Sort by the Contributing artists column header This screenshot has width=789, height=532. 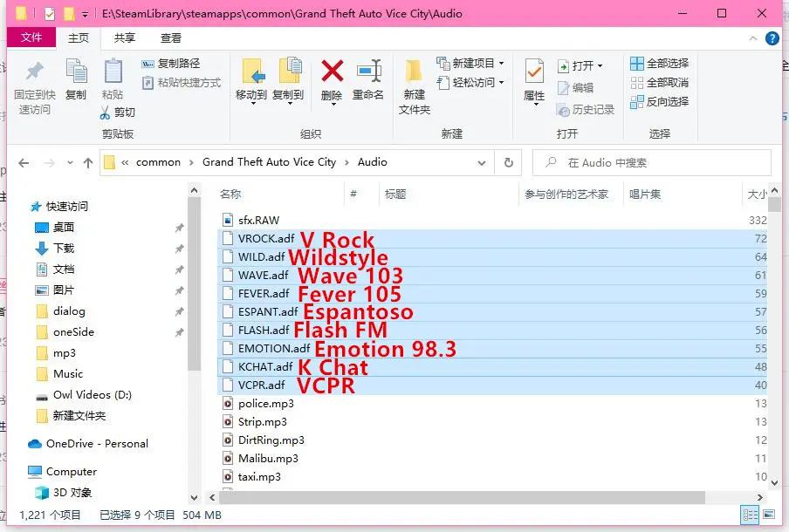pyautogui.click(x=566, y=194)
